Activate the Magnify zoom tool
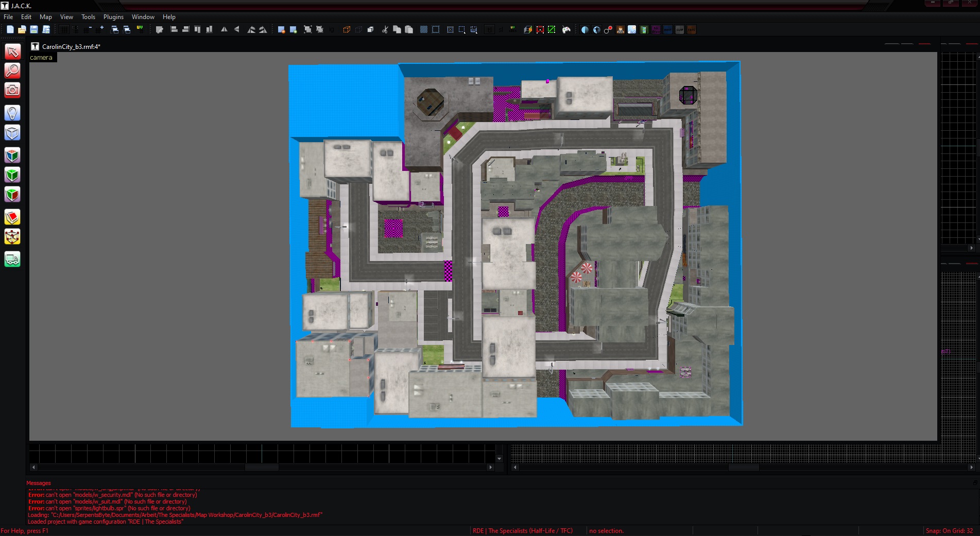The height and width of the screenshot is (536, 980). click(12, 71)
